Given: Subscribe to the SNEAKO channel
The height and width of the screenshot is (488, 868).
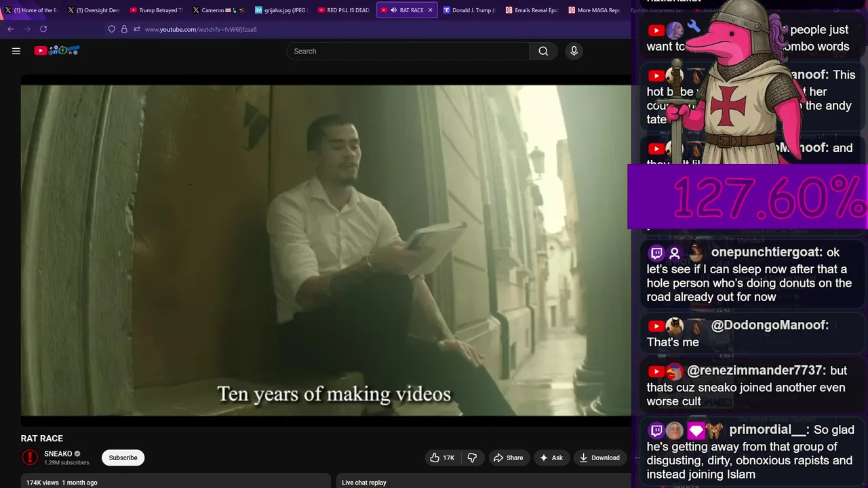Looking at the screenshot, I should (123, 457).
